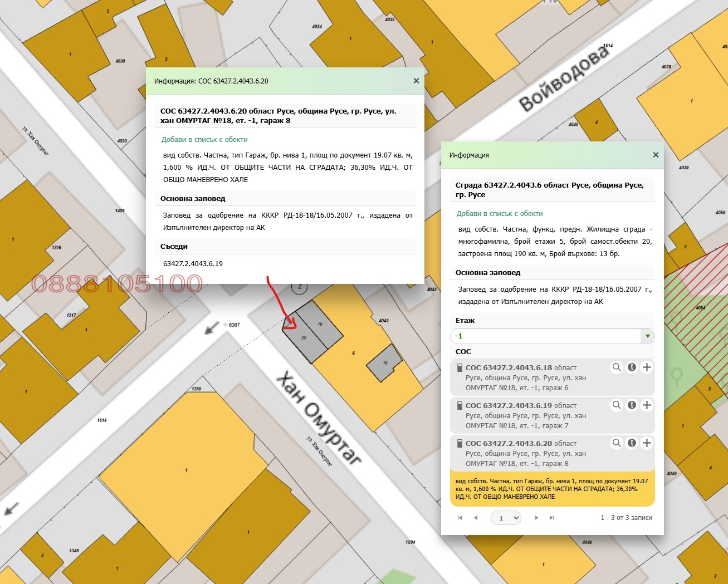Click the Етаж section label

(x=465, y=321)
